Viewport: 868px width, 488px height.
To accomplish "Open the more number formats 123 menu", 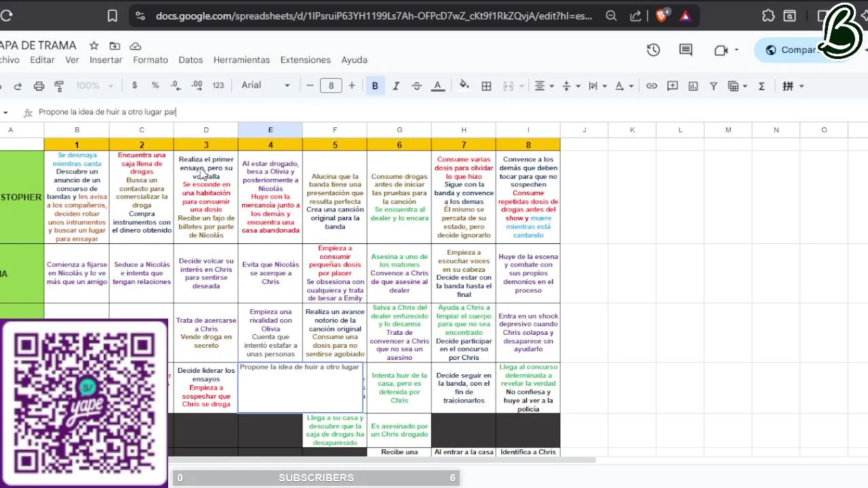I will [218, 86].
